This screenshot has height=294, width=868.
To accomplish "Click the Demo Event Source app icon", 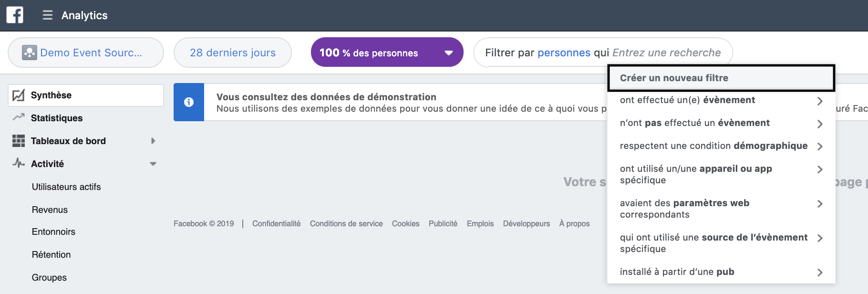I will coord(30,52).
